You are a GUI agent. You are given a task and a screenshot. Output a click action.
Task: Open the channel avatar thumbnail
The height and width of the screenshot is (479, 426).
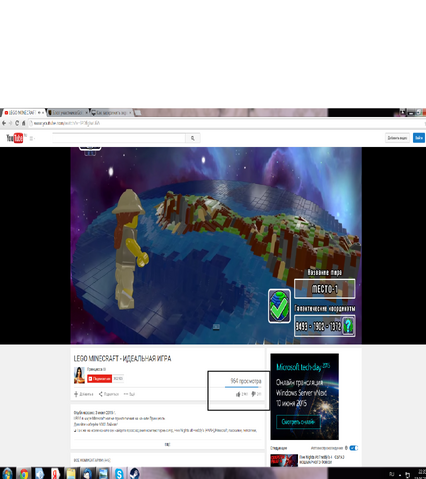79,375
